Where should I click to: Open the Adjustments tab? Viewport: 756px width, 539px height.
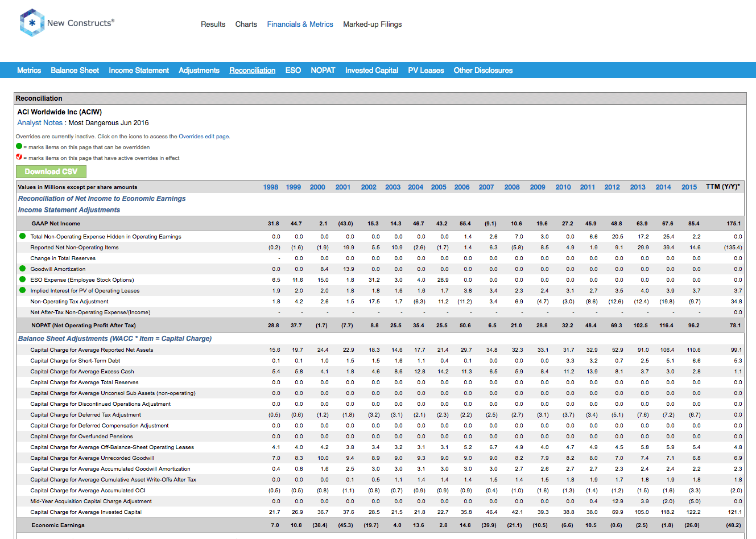coord(199,71)
